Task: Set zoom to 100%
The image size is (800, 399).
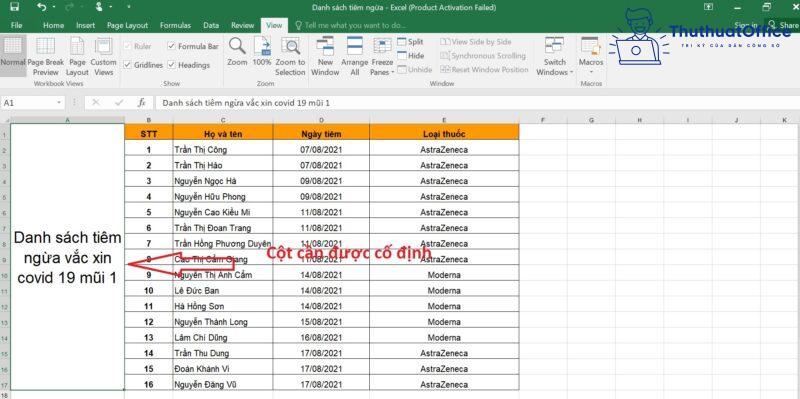Action: coord(262,52)
